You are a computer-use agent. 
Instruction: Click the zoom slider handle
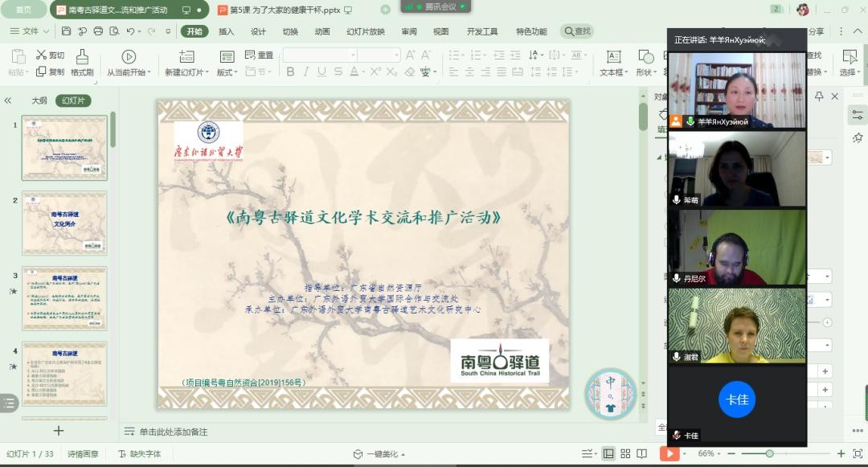click(769, 453)
